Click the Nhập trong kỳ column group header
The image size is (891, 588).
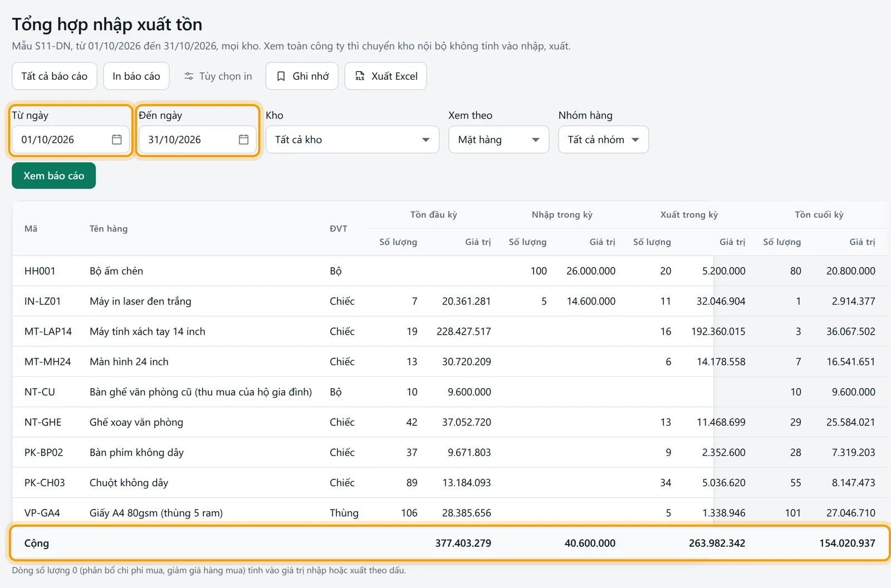[562, 215]
